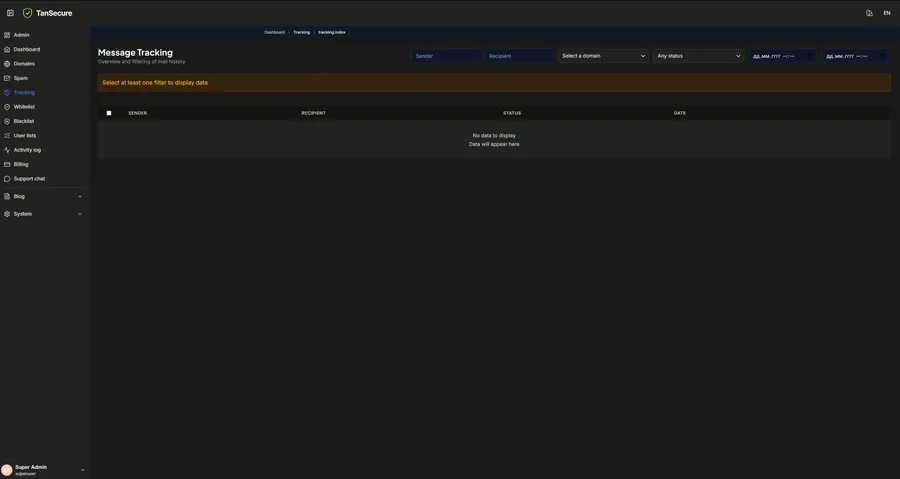
Task: Open the Super Admin user menu chevron
Action: tap(83, 470)
